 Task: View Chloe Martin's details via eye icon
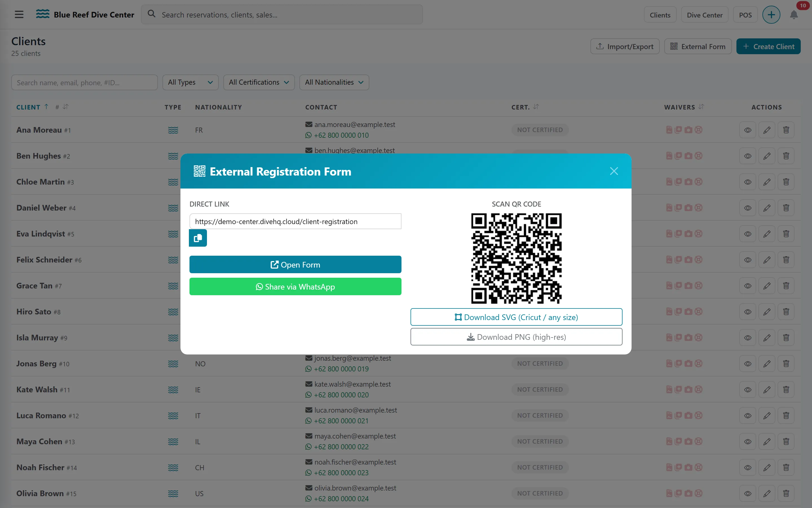click(748, 182)
